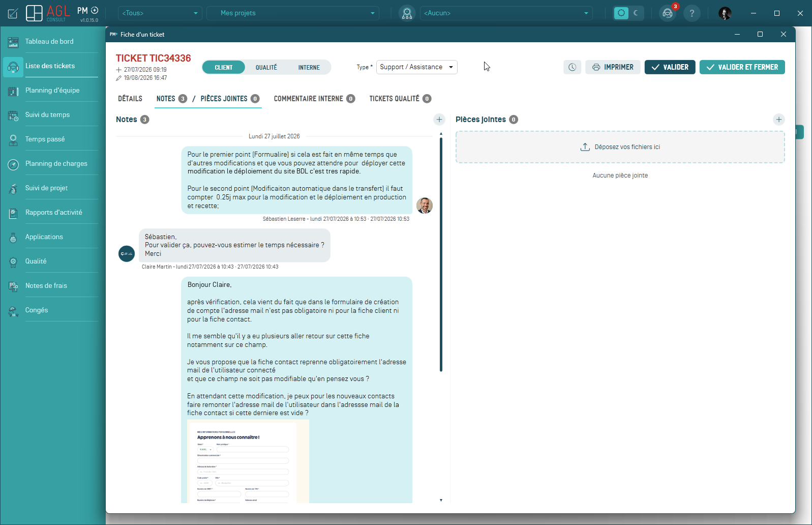Select the QUALITÉ segment
The width and height of the screenshot is (812, 525).
pyautogui.click(x=266, y=67)
